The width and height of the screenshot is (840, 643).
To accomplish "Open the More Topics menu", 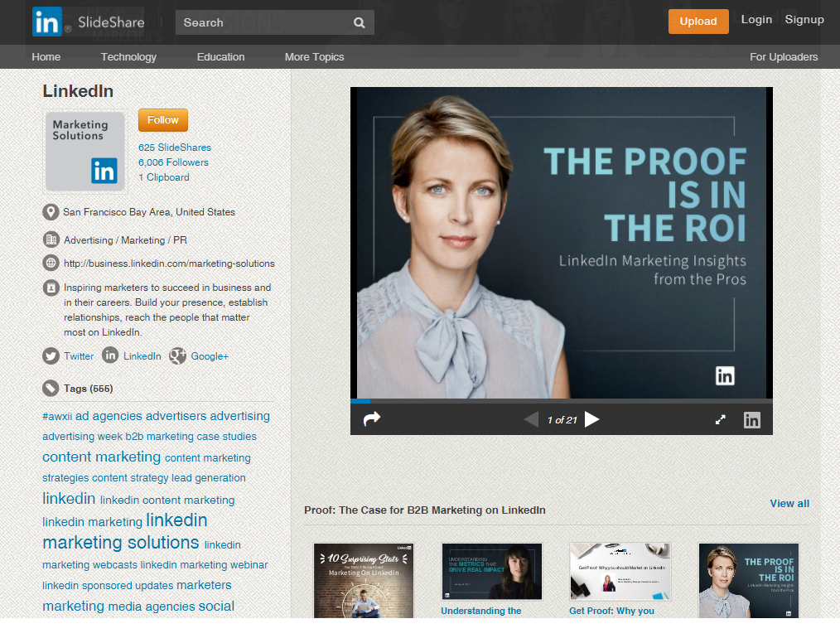I will 315,57.
